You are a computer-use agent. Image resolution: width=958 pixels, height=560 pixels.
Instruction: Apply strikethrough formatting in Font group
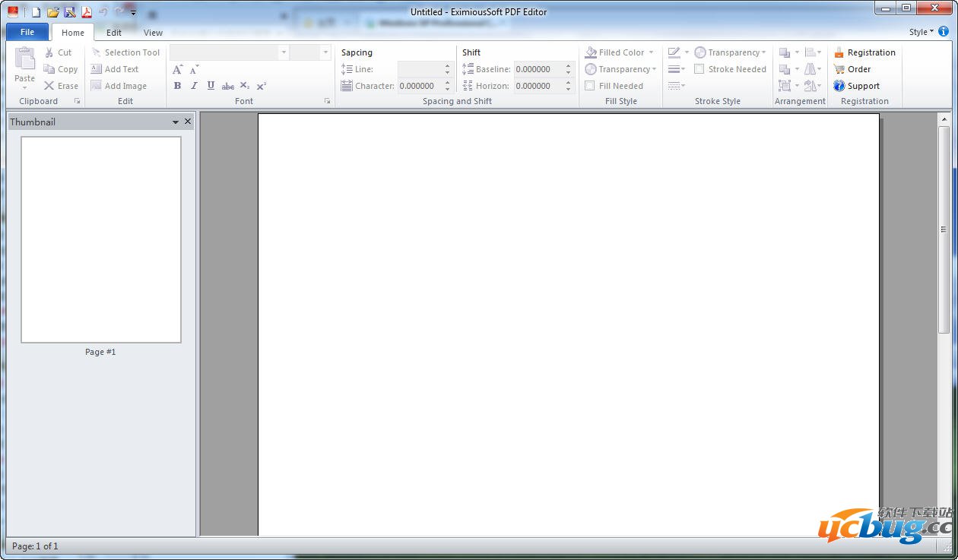click(x=227, y=85)
